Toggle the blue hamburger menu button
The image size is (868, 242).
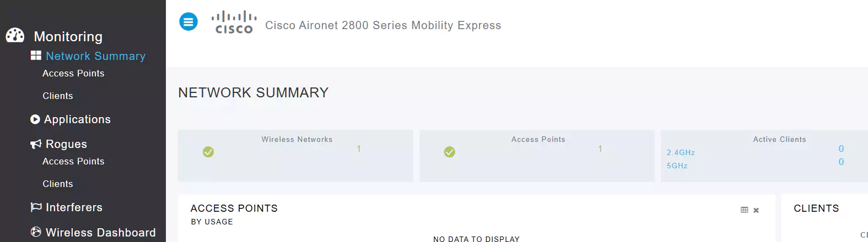188,22
